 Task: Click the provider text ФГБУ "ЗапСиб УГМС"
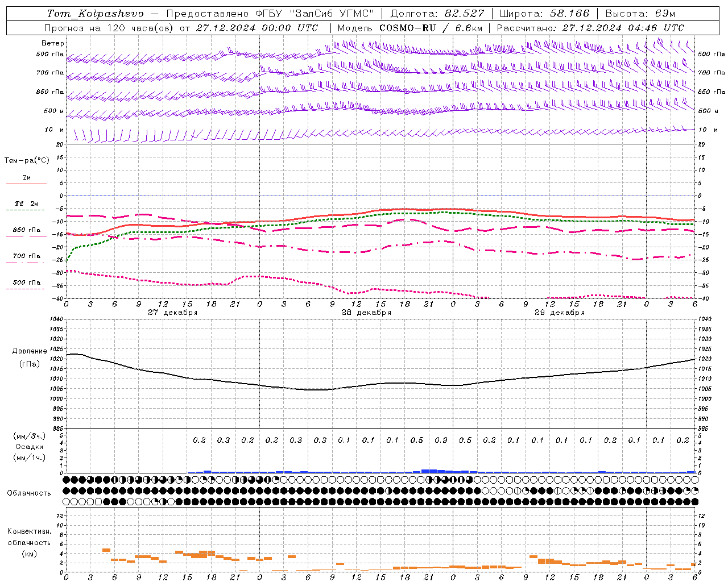(316, 14)
